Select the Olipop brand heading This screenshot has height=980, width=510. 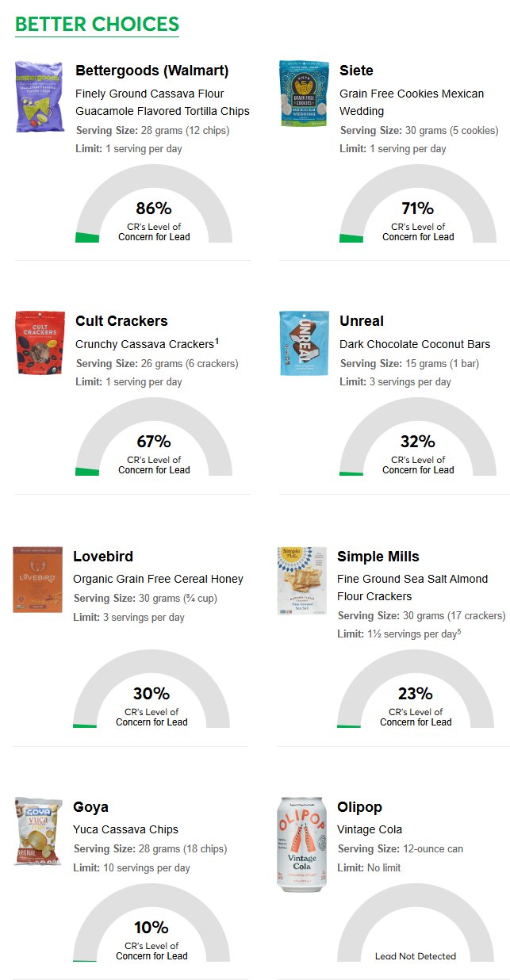(359, 807)
